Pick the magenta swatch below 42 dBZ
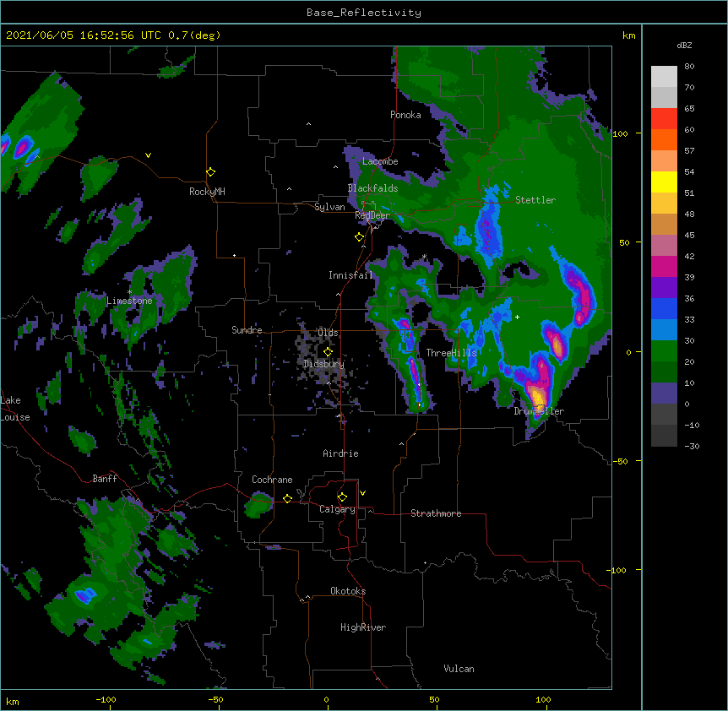The image size is (728, 711). pyautogui.click(x=664, y=266)
